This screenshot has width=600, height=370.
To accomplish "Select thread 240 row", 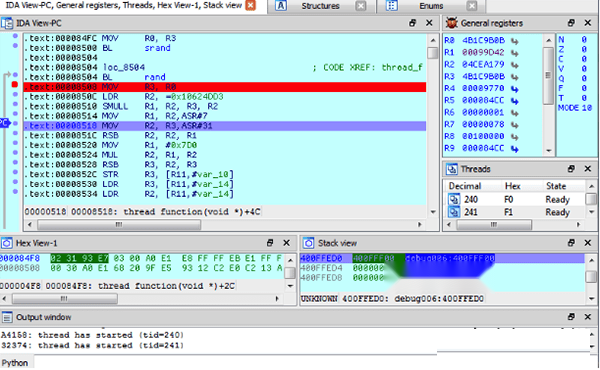I will 515,200.
